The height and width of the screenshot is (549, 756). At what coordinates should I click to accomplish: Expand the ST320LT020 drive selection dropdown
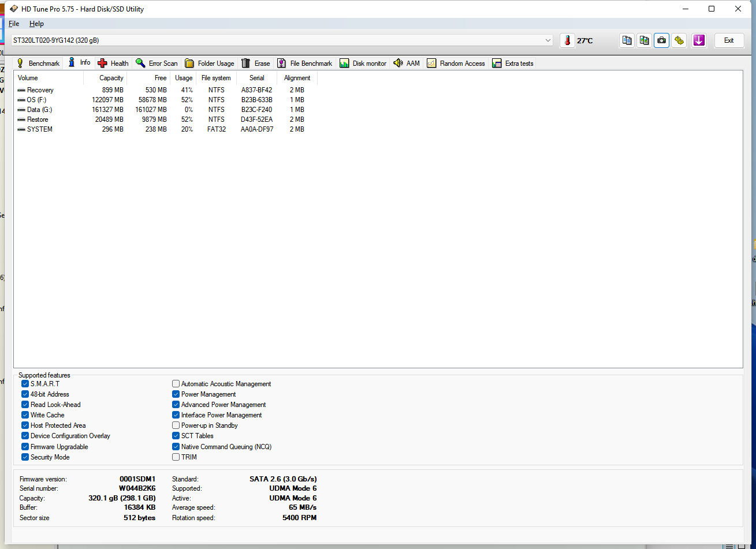pos(548,40)
